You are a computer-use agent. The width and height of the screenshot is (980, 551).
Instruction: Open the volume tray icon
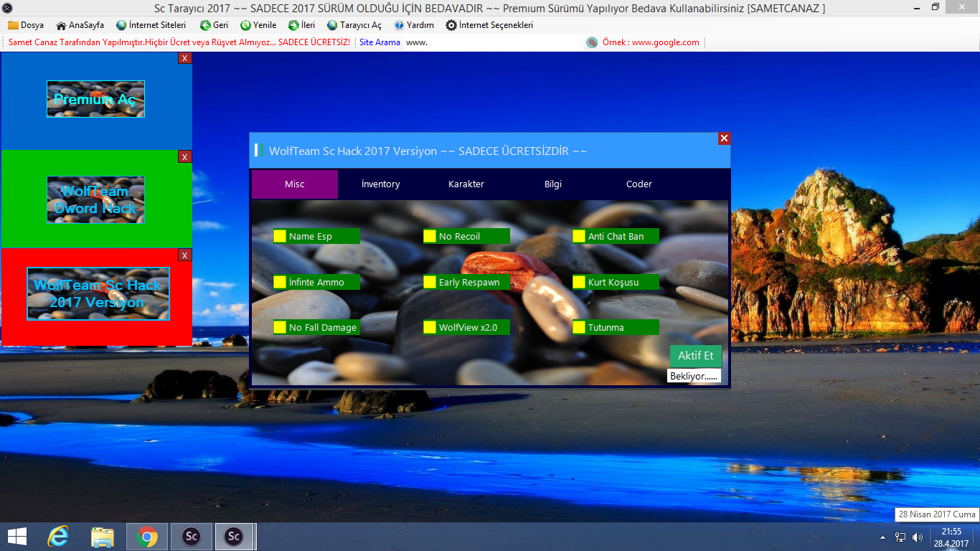click(x=918, y=537)
